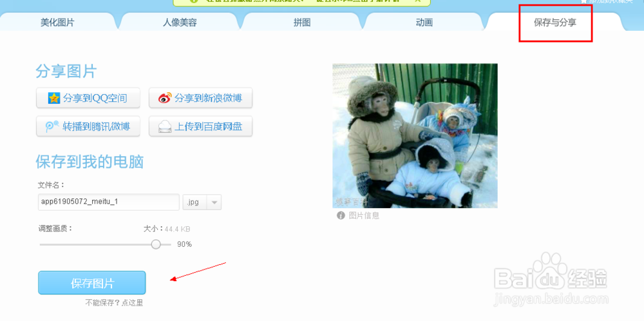Close the top yellow notification banner
This screenshot has width=644, height=321.
[418, 1]
